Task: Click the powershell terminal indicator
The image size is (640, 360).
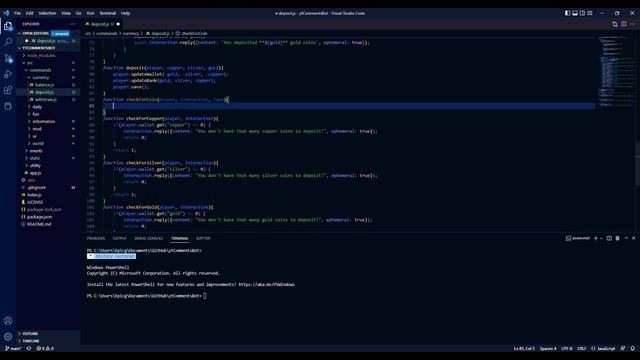Action: [578, 238]
